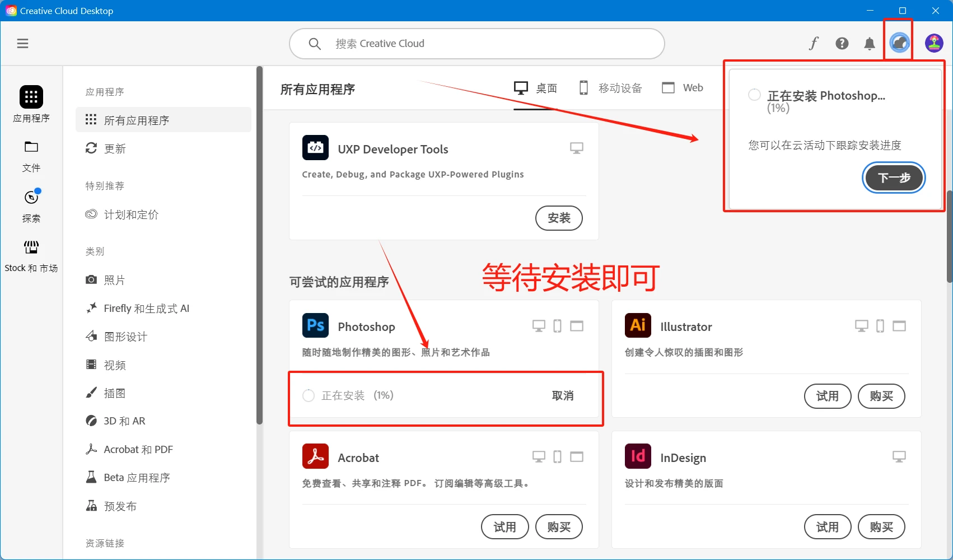953x560 pixels.
Task: Click Buy (购买) for Acrobat
Action: pos(559,527)
